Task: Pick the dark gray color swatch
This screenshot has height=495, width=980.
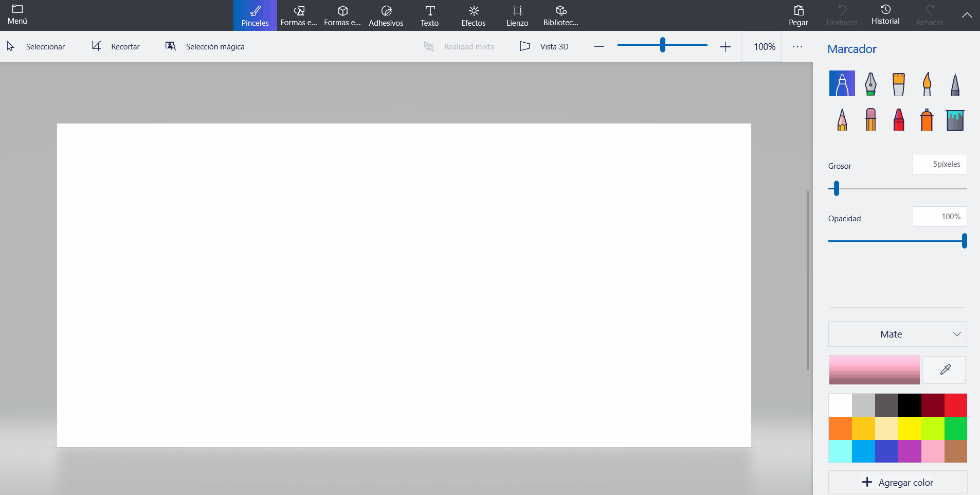Action: pos(886,405)
